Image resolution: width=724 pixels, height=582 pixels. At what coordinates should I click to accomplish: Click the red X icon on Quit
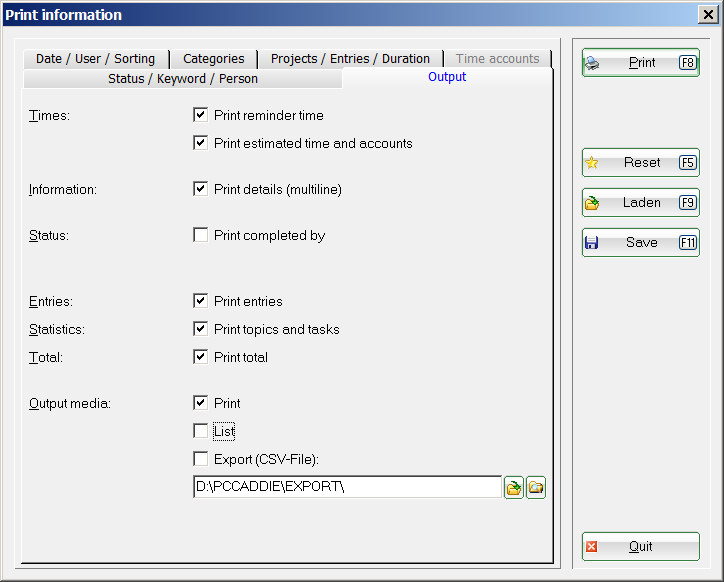(591, 547)
